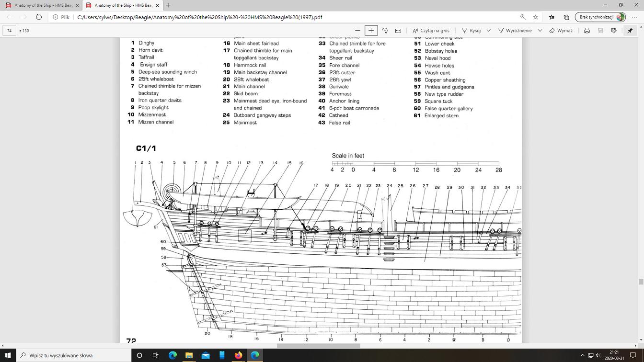
Task: Toggle the Rysuj drawing tool
Action: [x=471, y=31]
